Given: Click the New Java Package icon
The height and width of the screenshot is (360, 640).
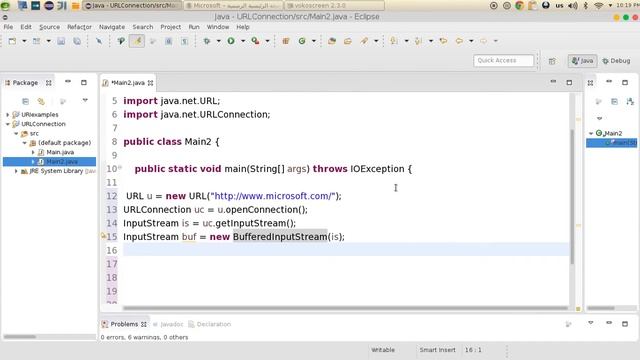Looking at the screenshot, I should tap(286, 41).
